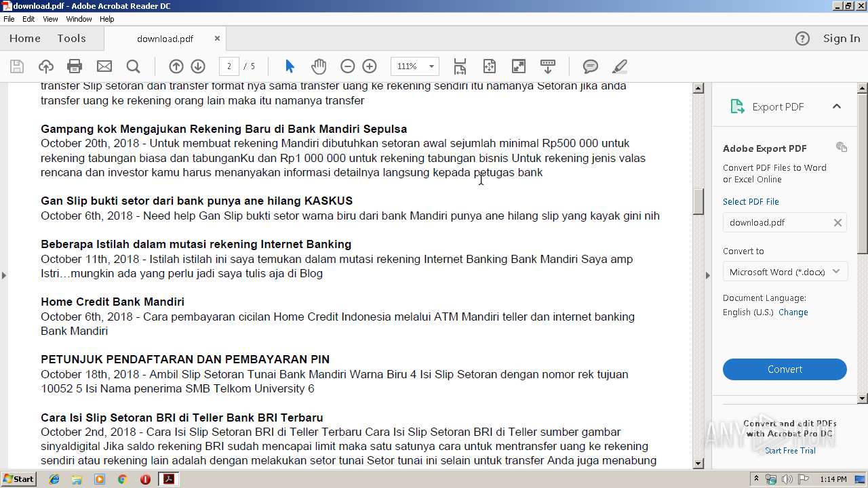
Task: Open the Opera icon in the taskbar
Action: [145, 479]
